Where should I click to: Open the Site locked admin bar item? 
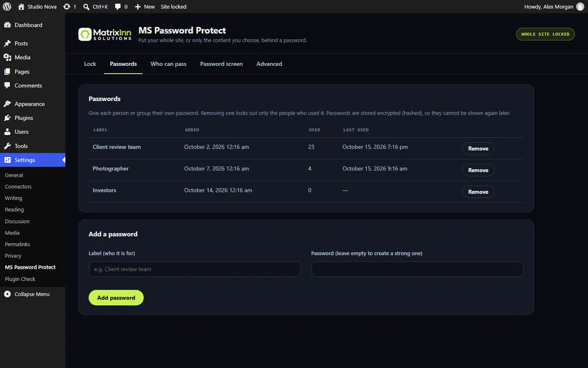click(x=173, y=7)
